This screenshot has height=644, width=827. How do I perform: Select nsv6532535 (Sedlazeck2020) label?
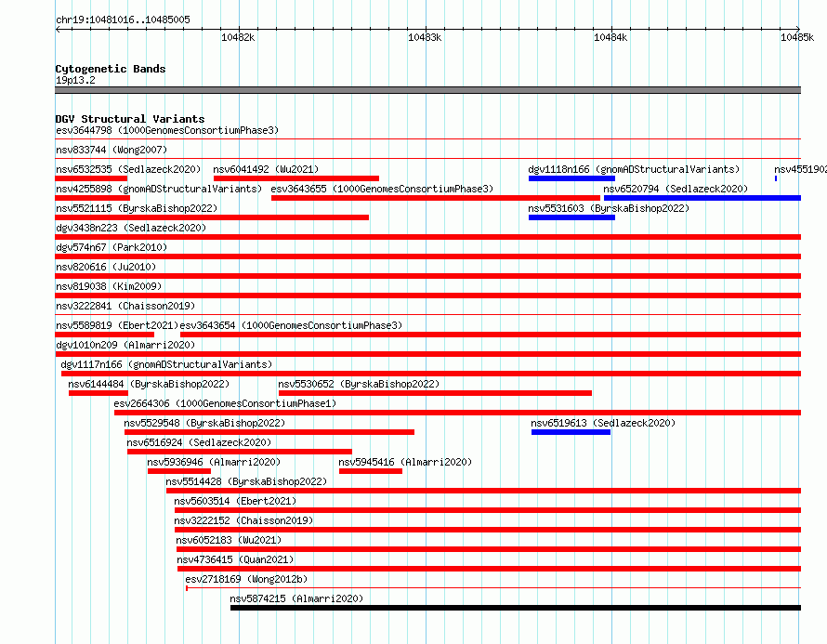coord(128,169)
